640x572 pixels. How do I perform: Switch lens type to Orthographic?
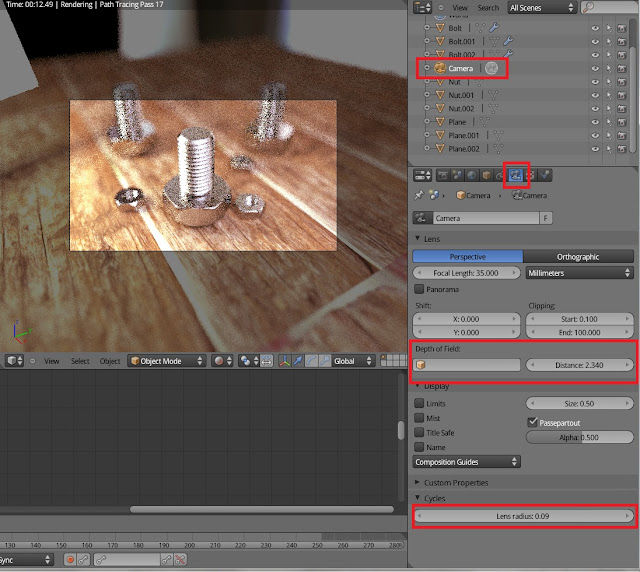click(x=578, y=256)
